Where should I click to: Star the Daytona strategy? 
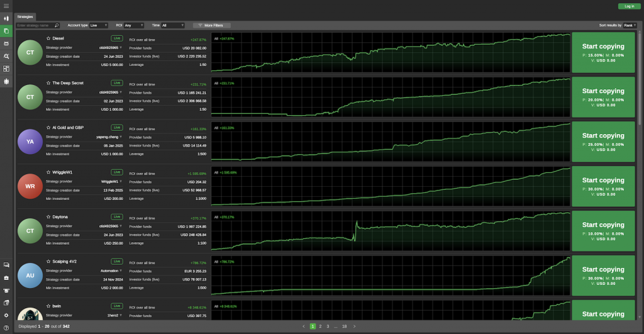[48, 217]
